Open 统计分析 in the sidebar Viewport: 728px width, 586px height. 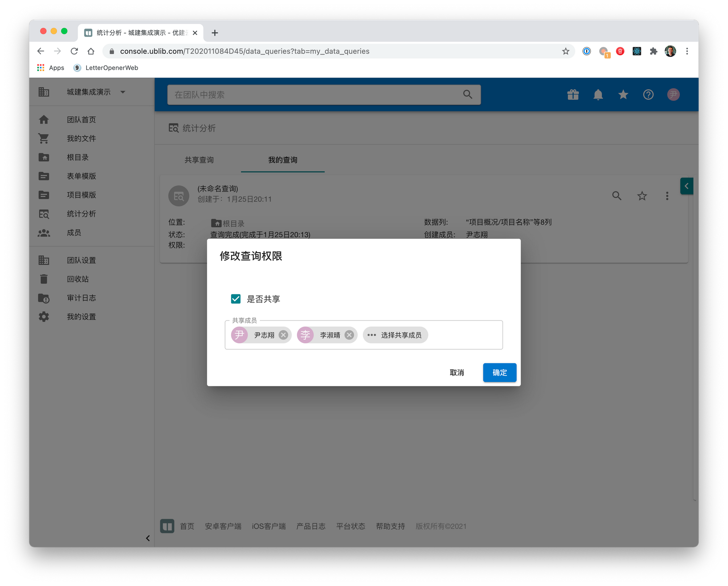coord(81,214)
